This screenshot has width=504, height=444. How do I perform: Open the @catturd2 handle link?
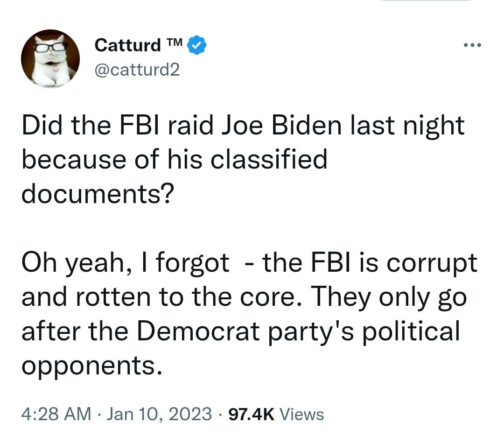click(137, 70)
